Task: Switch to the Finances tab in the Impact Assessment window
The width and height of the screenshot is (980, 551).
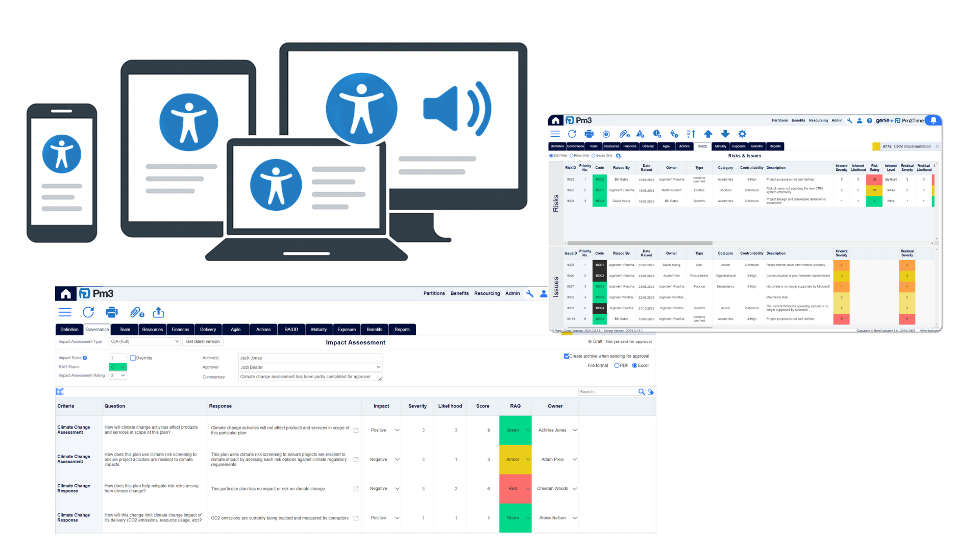Action: point(180,330)
